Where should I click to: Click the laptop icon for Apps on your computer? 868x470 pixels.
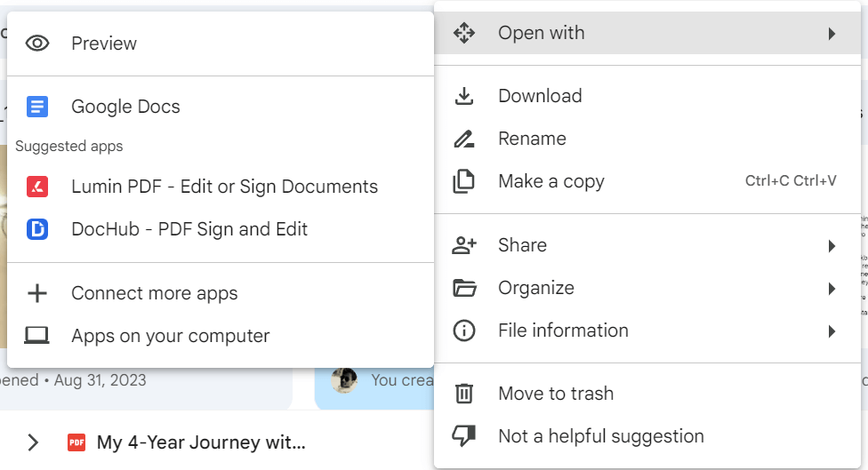click(x=37, y=336)
